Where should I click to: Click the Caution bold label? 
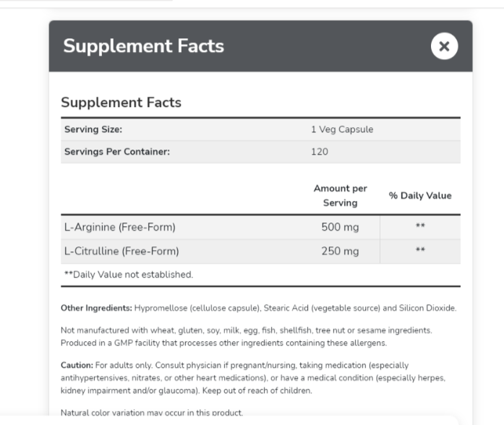pyautogui.click(x=77, y=366)
